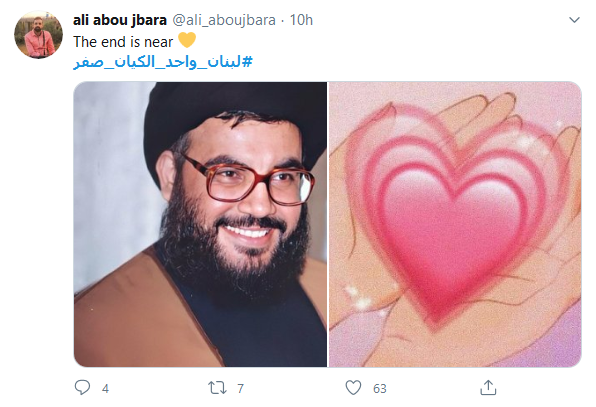Viewport: 596px width, 407px height.
Task: Open the @ali_aboujbara handle link
Action: (x=224, y=20)
